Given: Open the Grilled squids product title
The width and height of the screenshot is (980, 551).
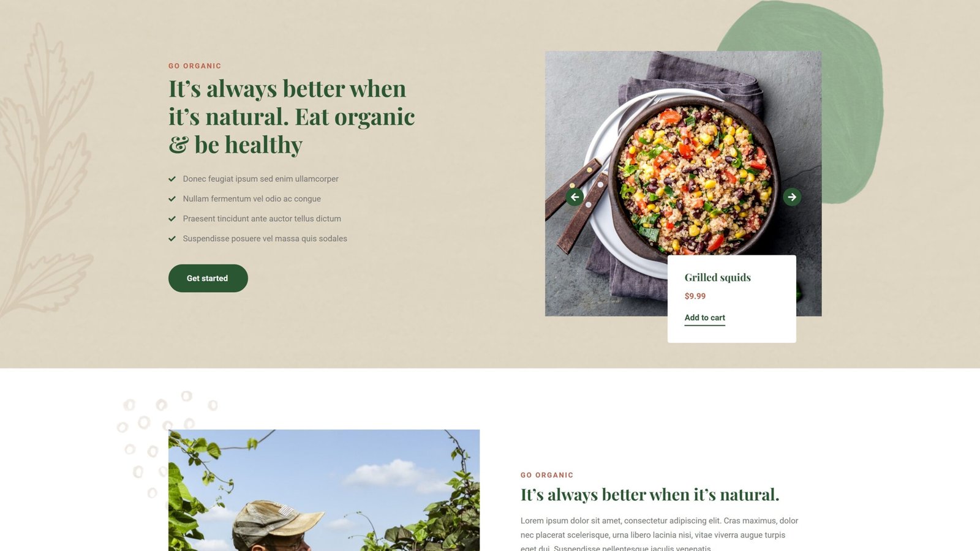Looking at the screenshot, I should tap(717, 277).
